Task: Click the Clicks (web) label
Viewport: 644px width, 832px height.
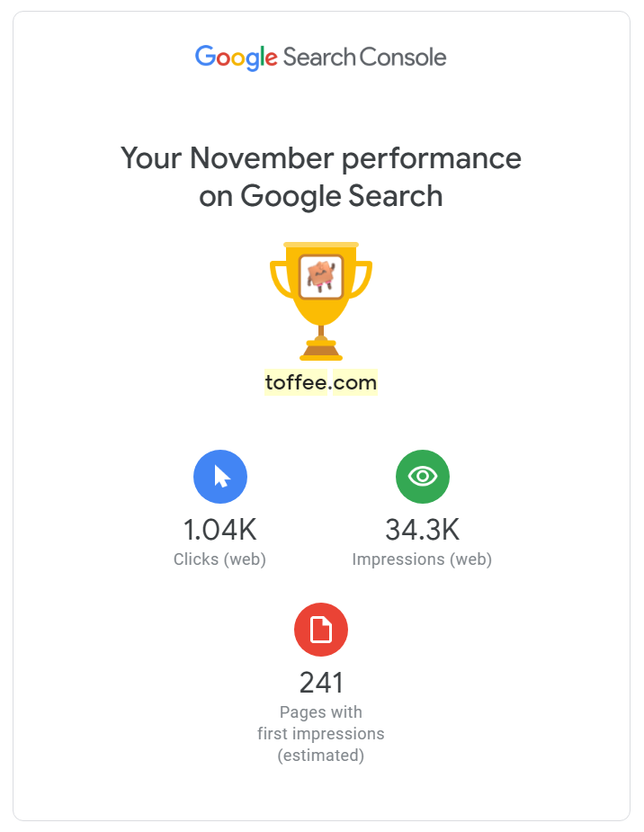Action: (219, 559)
